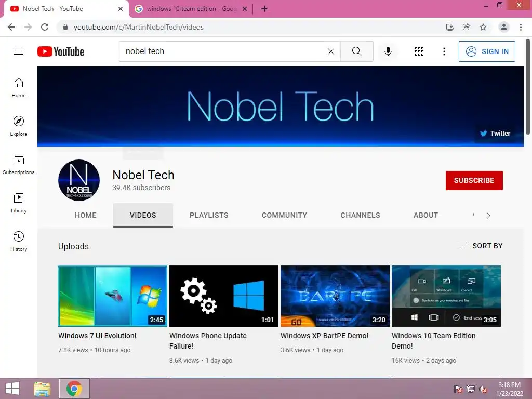This screenshot has width=532, height=399.
Task: Open the taskbar network icon
Action: click(471, 389)
